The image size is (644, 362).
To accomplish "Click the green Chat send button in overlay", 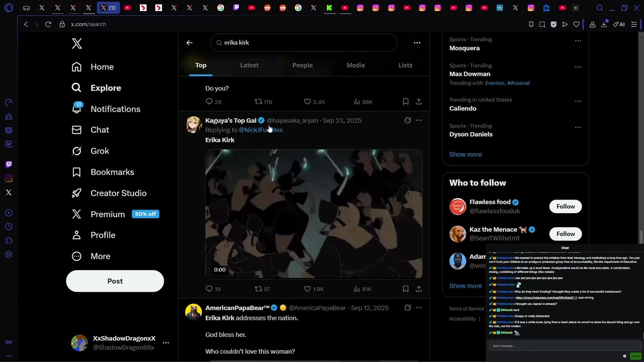I will click(x=635, y=356).
